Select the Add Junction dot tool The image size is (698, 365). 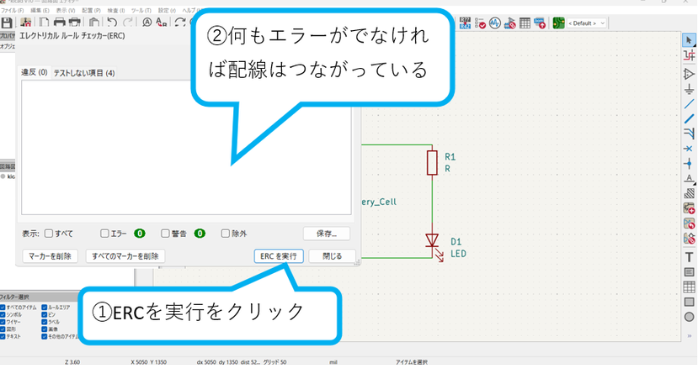tap(689, 163)
